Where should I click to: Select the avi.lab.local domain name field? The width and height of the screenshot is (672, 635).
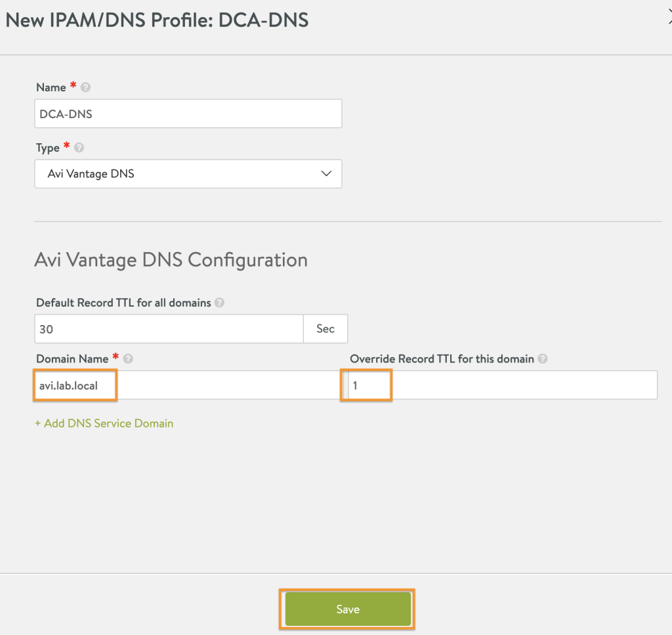pos(188,385)
